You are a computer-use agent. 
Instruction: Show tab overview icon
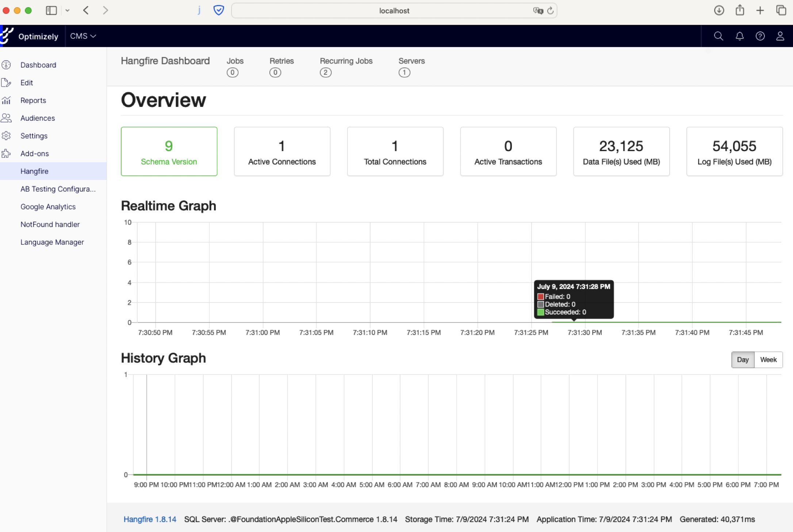781,10
